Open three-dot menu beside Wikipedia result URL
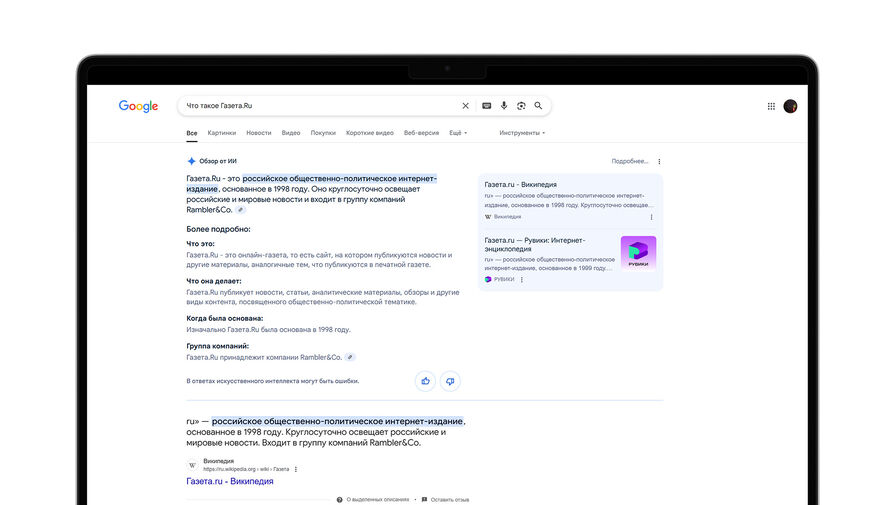Viewport: 895px width, 505px height. pyautogui.click(x=296, y=469)
